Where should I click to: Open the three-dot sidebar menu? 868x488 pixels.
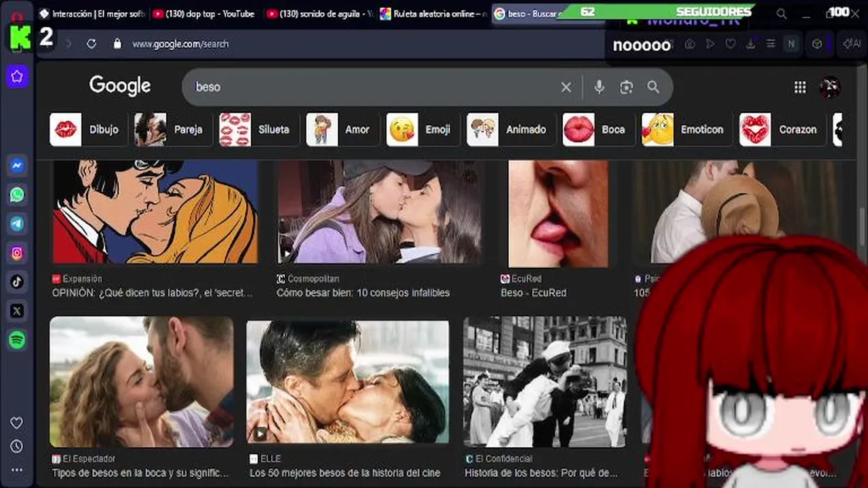pos(17,470)
